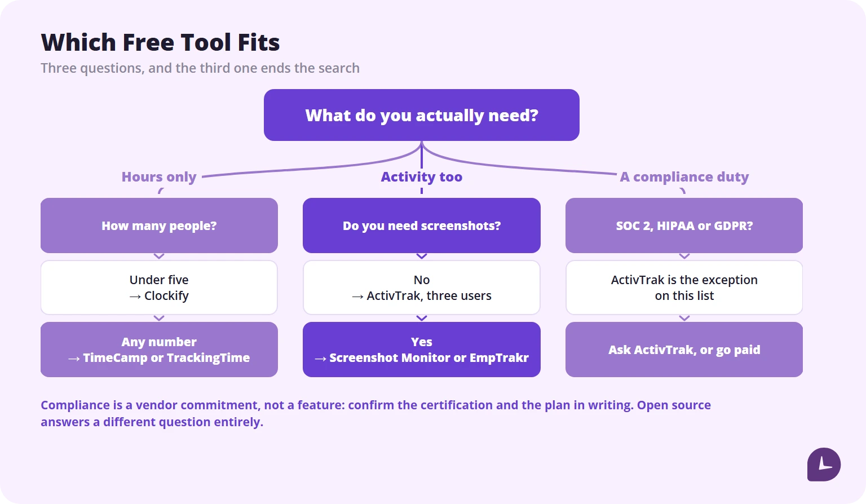Select the 'Do you need screenshots?' box
This screenshot has height=504, width=866.
(x=422, y=226)
